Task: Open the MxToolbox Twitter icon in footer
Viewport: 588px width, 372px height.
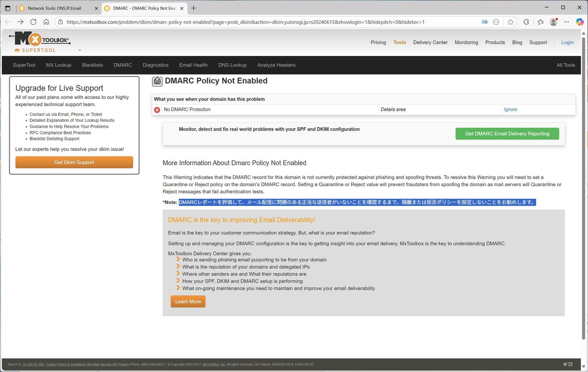Action: click(x=565, y=364)
